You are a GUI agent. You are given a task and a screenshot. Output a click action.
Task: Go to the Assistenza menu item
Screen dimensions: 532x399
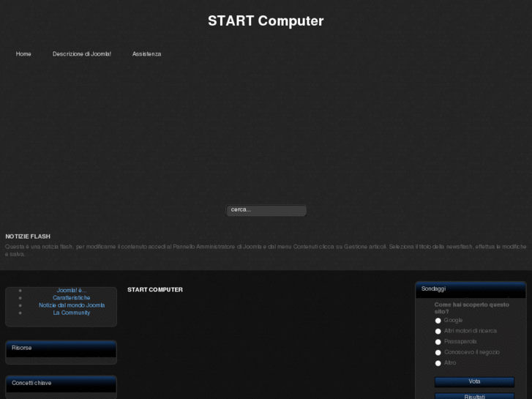click(x=146, y=54)
